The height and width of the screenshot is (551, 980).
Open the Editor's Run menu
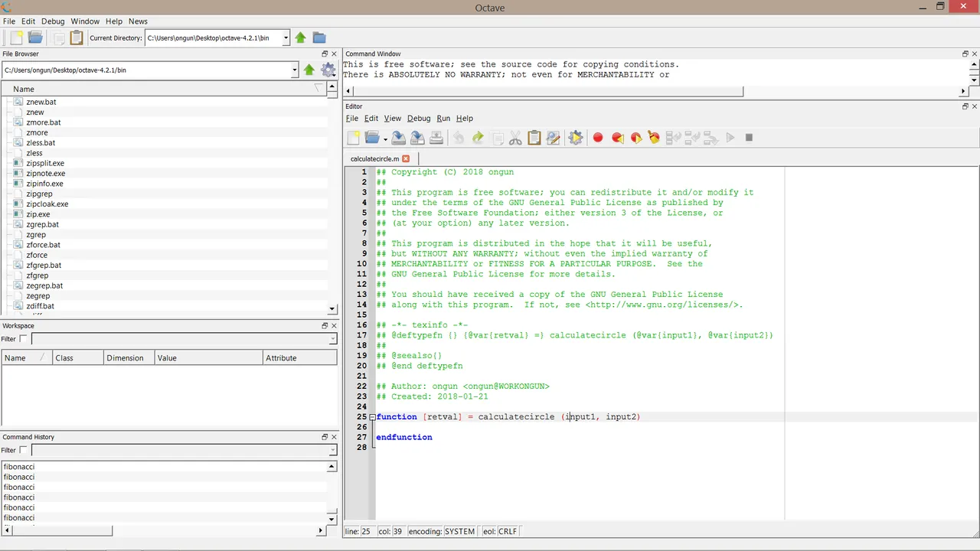(x=443, y=119)
